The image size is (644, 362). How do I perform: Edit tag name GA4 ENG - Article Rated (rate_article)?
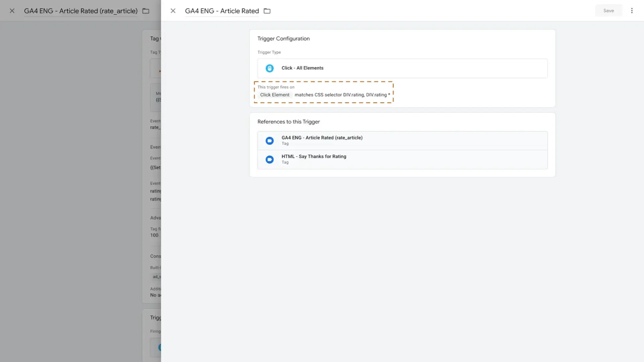tap(80, 11)
